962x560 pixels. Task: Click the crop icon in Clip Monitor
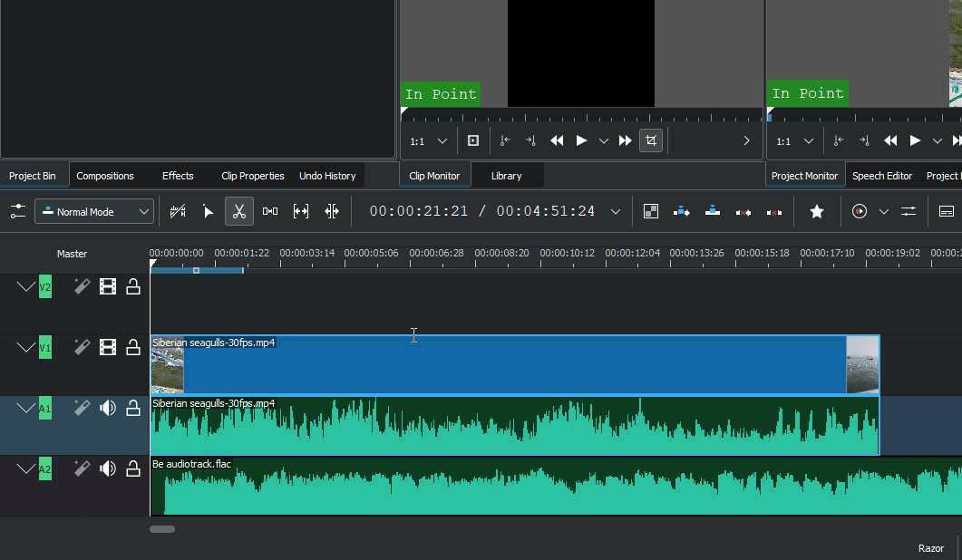click(x=651, y=140)
